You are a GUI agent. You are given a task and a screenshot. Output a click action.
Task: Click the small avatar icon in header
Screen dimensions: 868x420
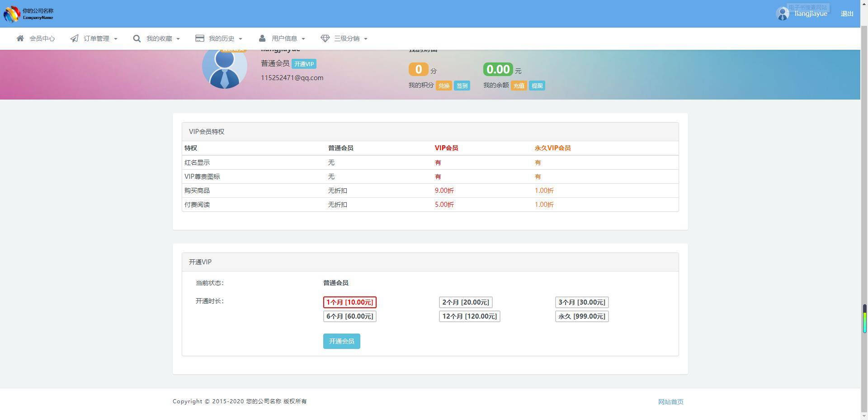click(783, 14)
